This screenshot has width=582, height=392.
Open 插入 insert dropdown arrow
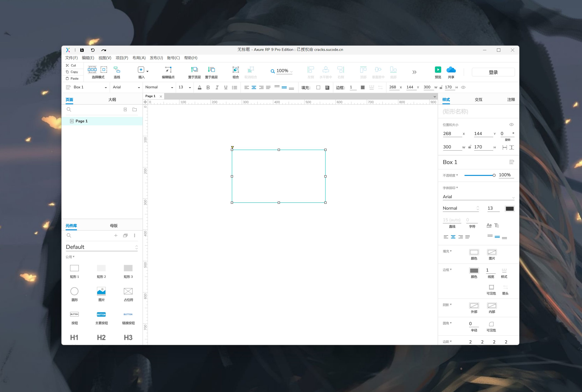tap(148, 71)
